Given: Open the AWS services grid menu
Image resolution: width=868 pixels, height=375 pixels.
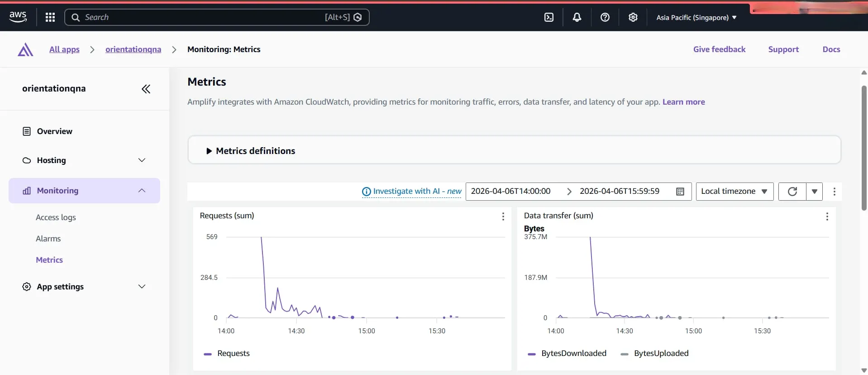Looking at the screenshot, I should 50,17.
